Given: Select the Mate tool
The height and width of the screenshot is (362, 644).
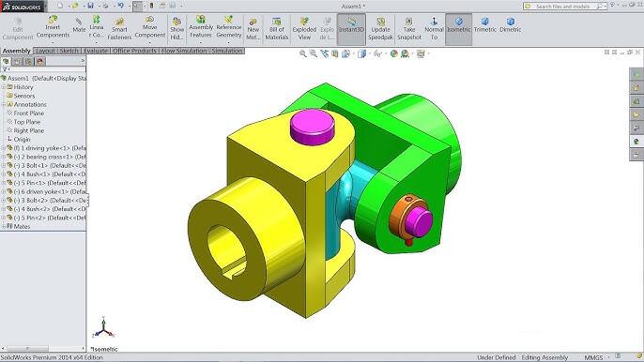Looking at the screenshot, I should (x=79, y=24).
